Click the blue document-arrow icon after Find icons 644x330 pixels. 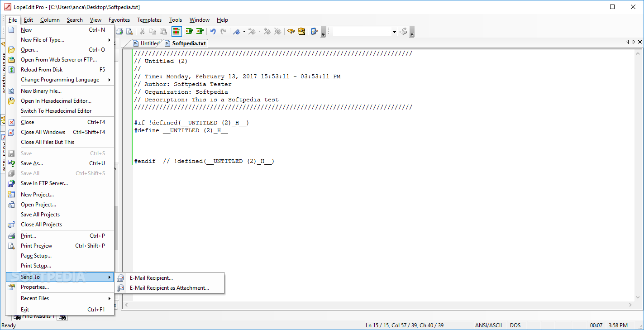(x=314, y=31)
